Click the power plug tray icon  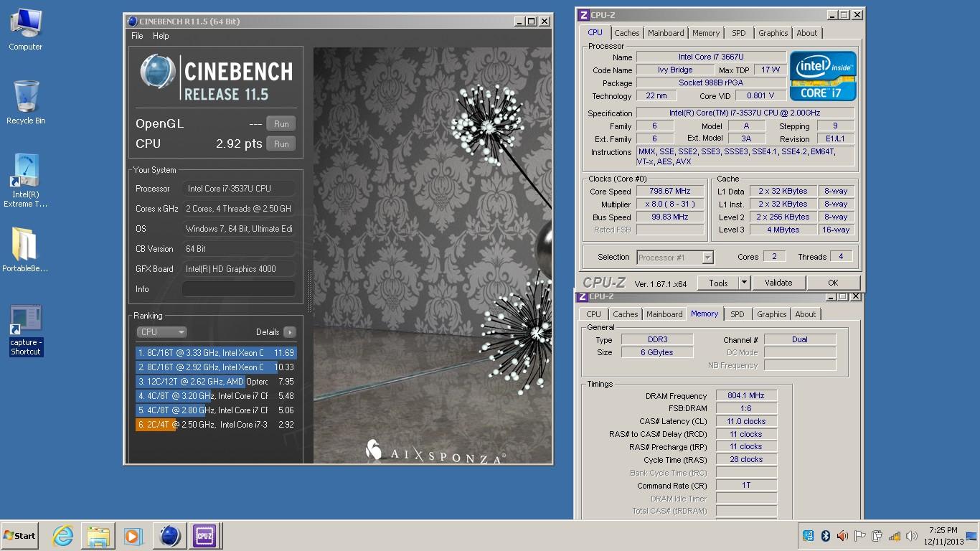877,536
